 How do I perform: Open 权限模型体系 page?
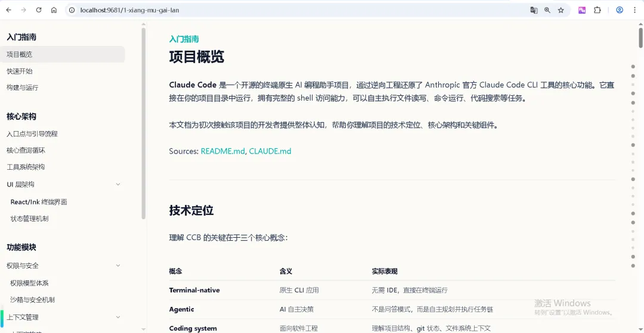tap(30, 283)
